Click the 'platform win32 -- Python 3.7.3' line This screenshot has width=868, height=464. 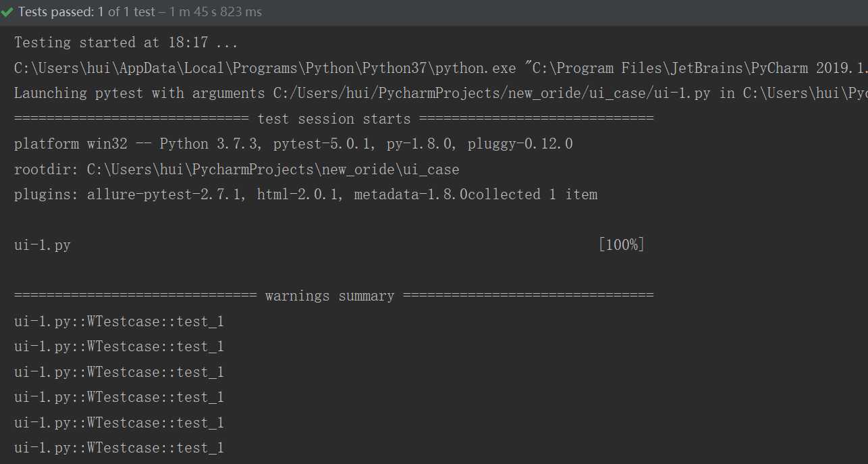tap(294, 144)
